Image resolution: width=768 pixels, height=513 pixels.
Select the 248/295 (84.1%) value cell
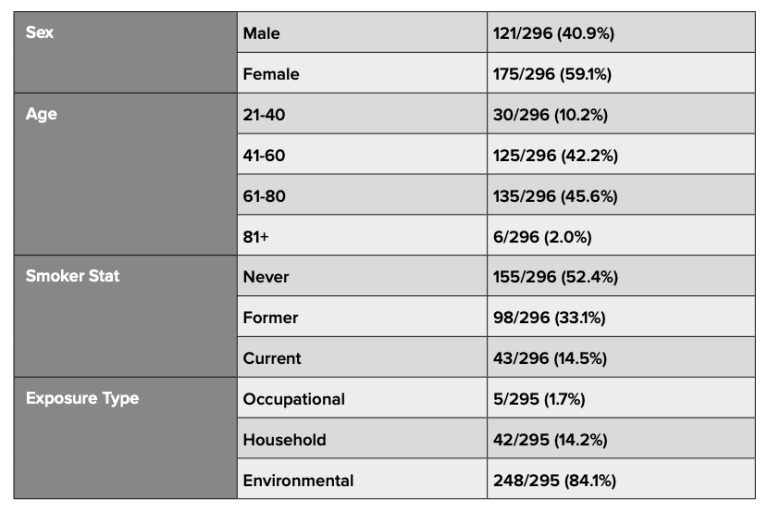622,479
